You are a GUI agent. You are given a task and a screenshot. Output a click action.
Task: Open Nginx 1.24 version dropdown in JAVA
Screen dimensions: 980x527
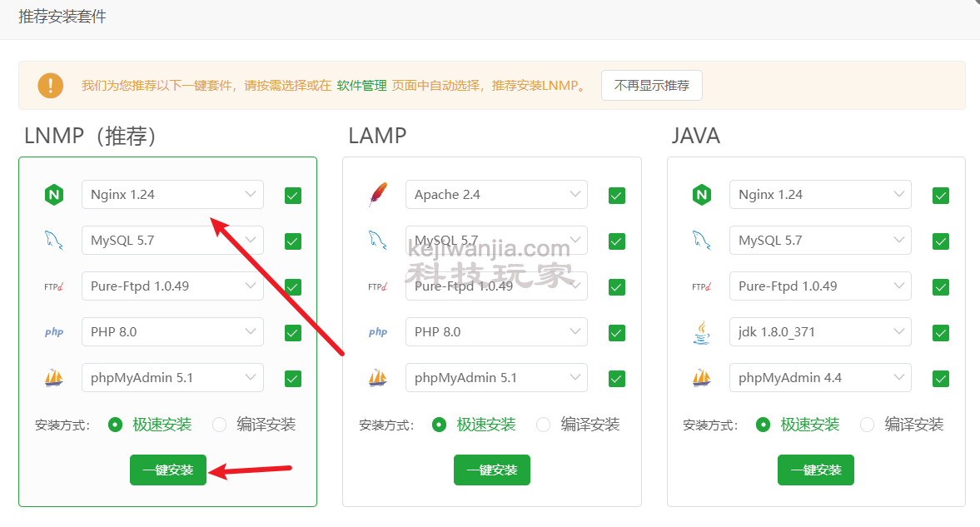pyautogui.click(x=820, y=195)
